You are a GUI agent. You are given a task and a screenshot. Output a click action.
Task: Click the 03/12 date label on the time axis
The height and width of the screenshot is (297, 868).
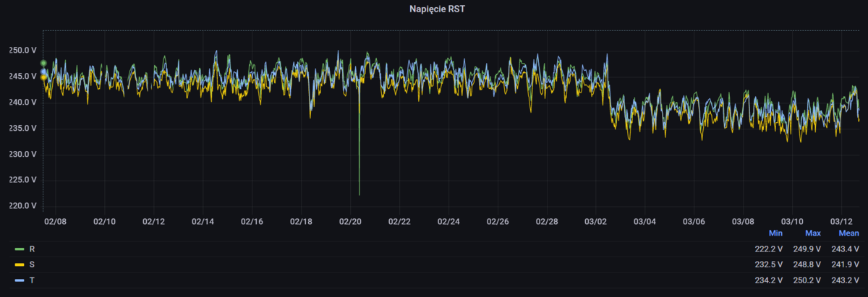(841, 221)
